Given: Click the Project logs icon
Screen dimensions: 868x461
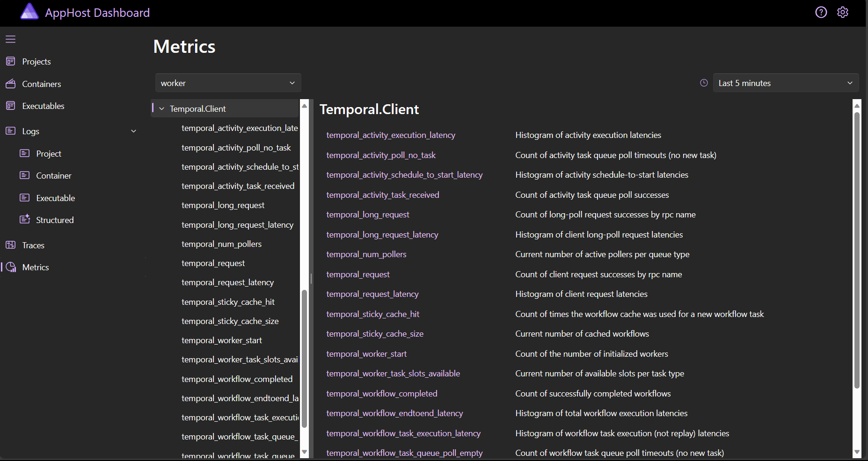Looking at the screenshot, I should 25,153.
